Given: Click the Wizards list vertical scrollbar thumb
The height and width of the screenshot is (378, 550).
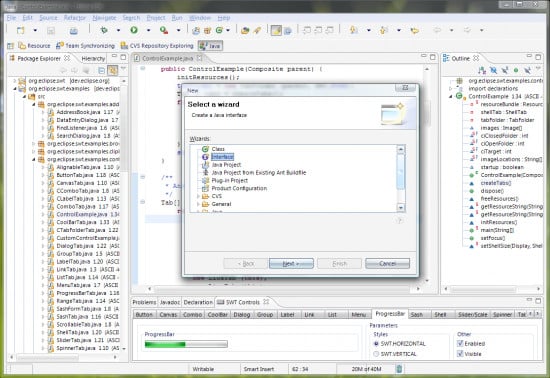Looking at the screenshot, I should tap(401, 172).
